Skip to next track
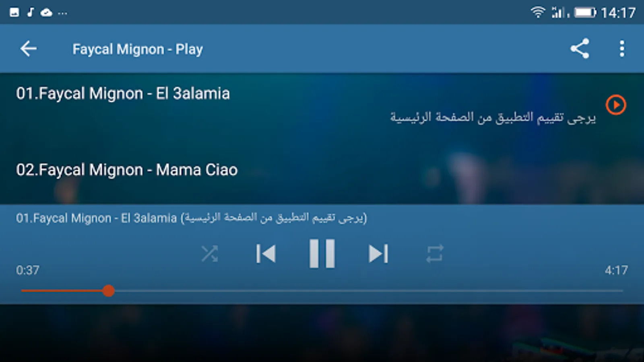Image resolution: width=644 pixels, height=362 pixels. [378, 254]
